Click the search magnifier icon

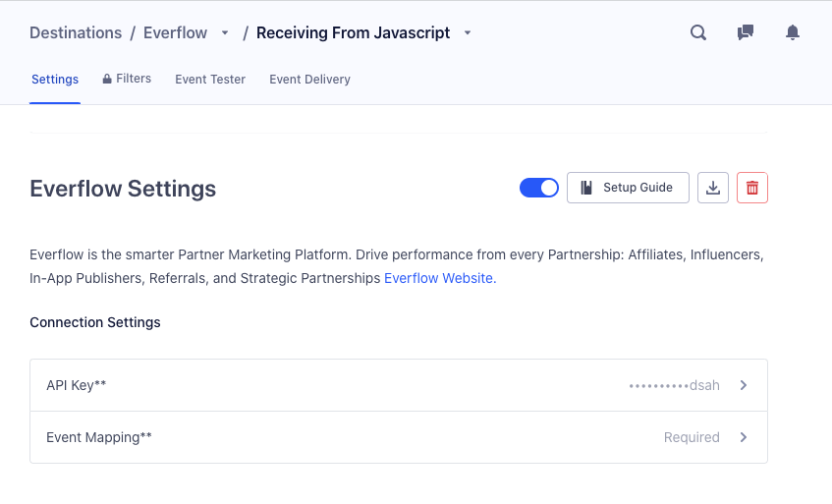tap(698, 32)
